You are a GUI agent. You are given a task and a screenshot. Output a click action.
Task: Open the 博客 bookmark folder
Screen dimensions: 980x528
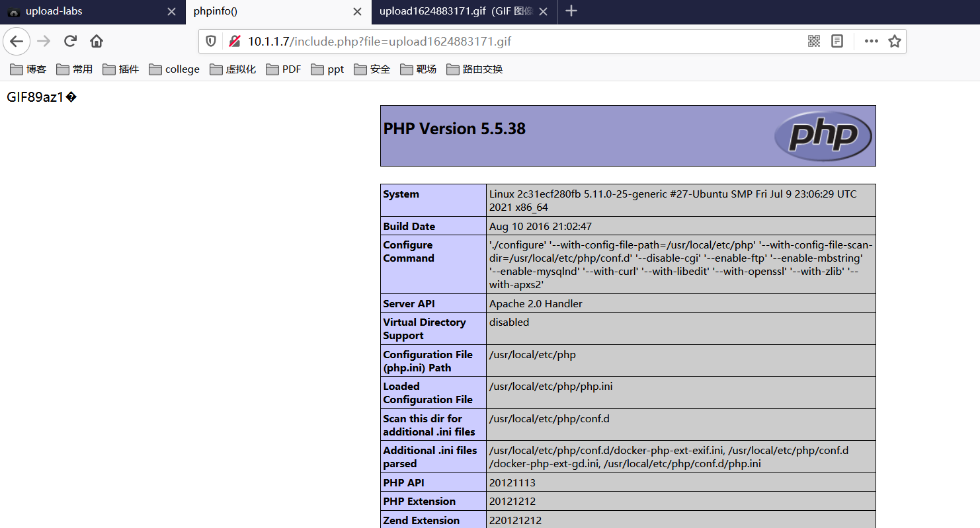click(28, 69)
